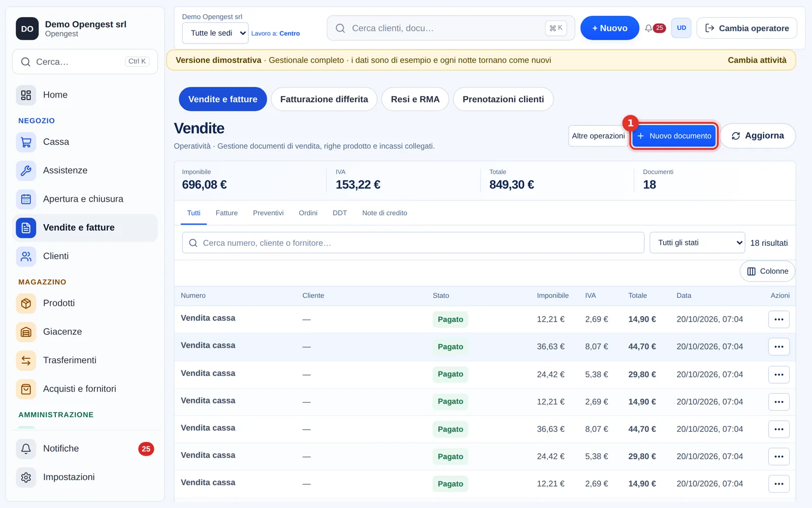Open the Cassa cart icon
Screen dimensions: 812x508
26,142
